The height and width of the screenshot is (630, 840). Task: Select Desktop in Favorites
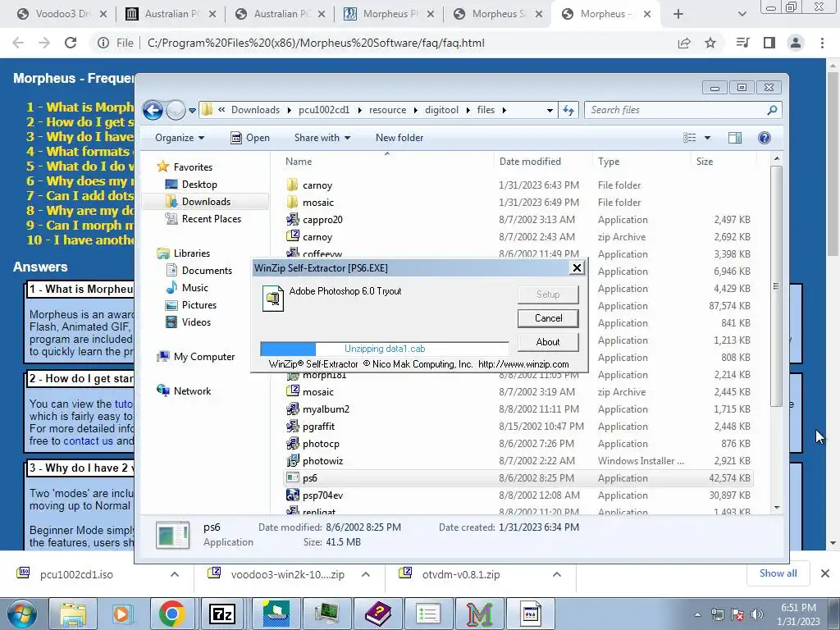coord(199,185)
